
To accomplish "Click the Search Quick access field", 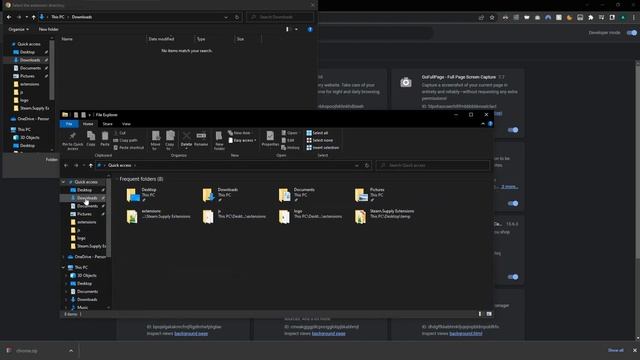I will 433,166.
